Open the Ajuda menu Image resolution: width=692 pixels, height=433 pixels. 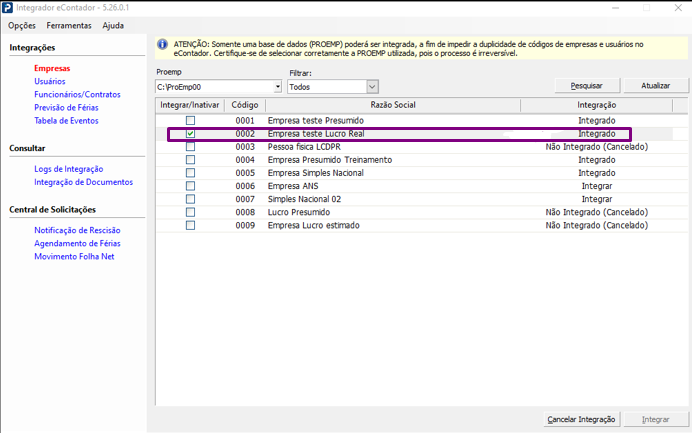113,25
